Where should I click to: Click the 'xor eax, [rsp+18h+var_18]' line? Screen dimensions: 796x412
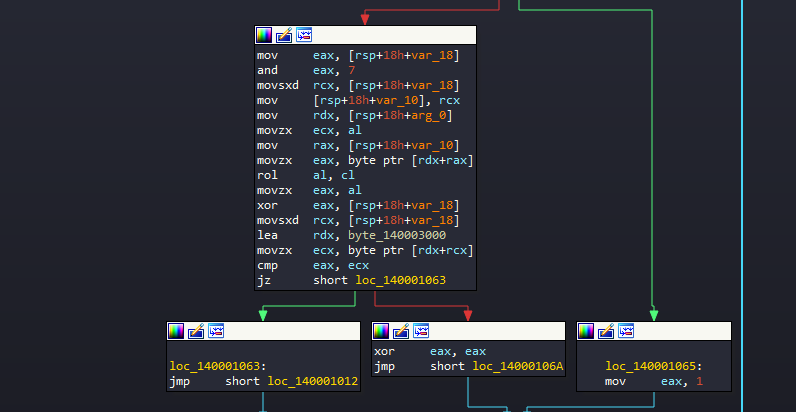click(x=358, y=205)
